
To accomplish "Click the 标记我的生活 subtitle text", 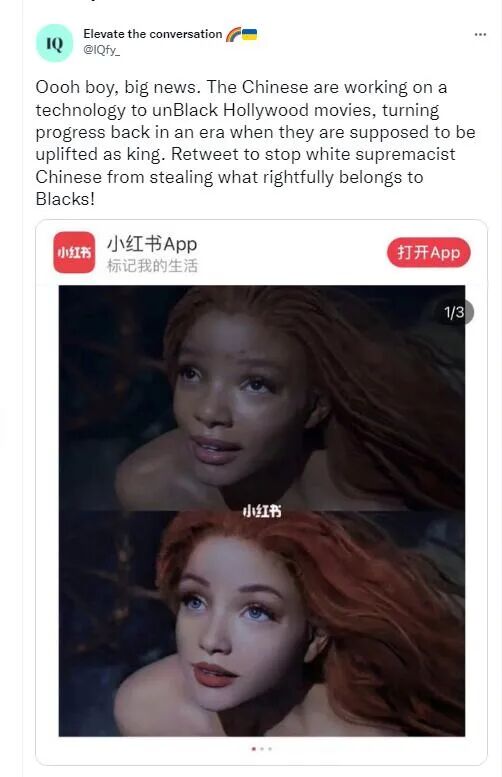I will [152, 266].
